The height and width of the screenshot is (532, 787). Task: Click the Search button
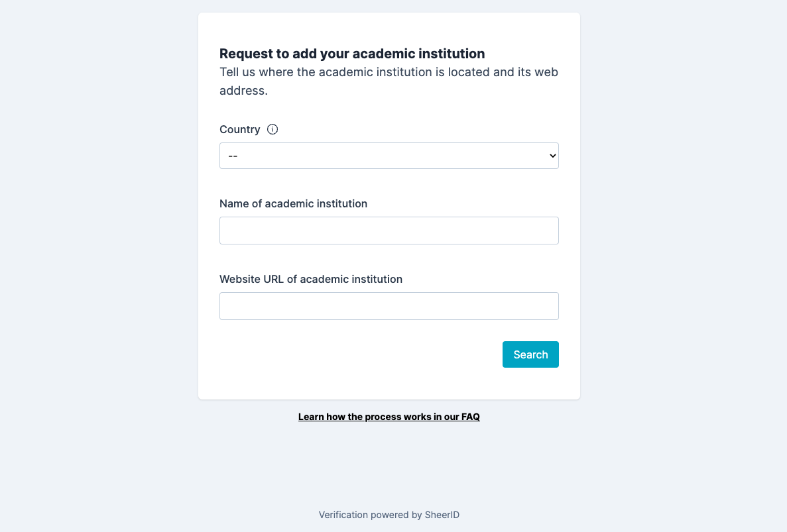pos(530,354)
